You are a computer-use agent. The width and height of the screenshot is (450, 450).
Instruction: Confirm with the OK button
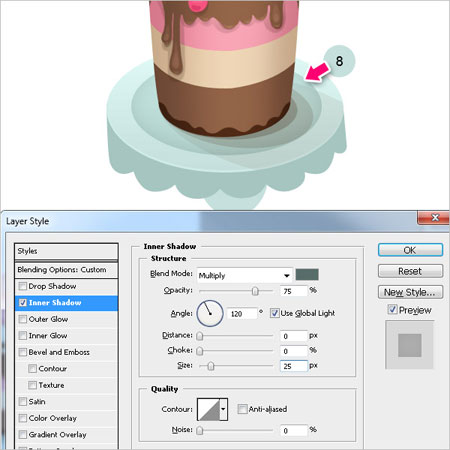pos(410,250)
